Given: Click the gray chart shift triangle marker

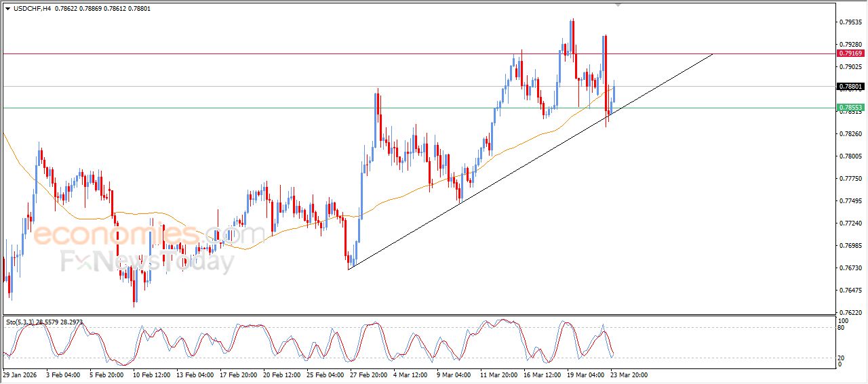Looking at the screenshot, I should click(618, 5).
